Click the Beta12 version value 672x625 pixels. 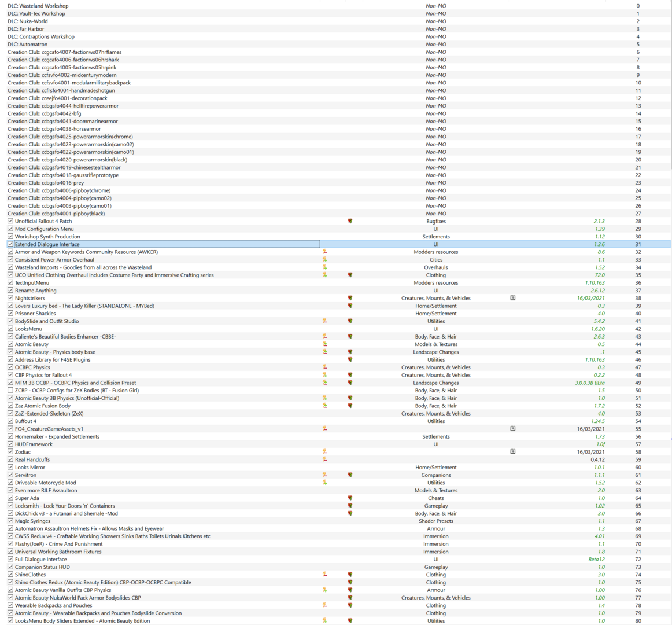597,560
